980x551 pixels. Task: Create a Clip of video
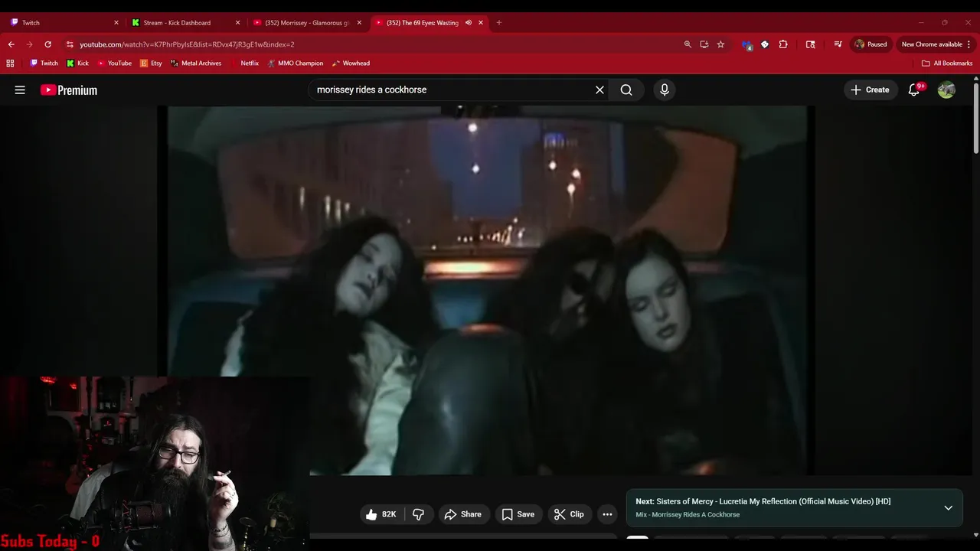[x=569, y=514]
